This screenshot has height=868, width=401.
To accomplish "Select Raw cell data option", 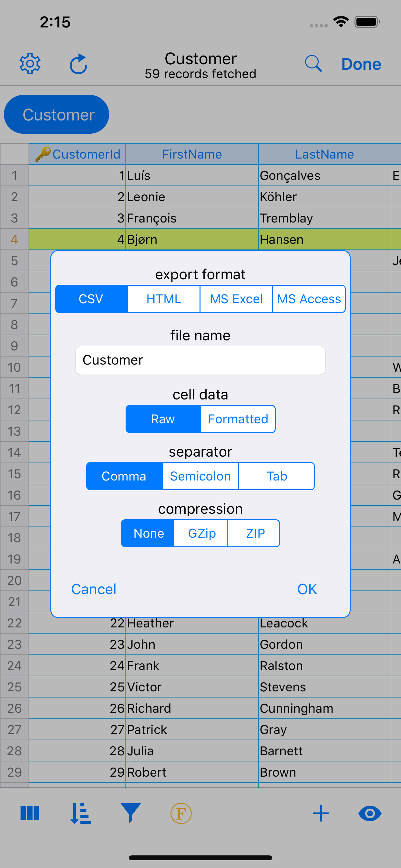I will point(163,419).
